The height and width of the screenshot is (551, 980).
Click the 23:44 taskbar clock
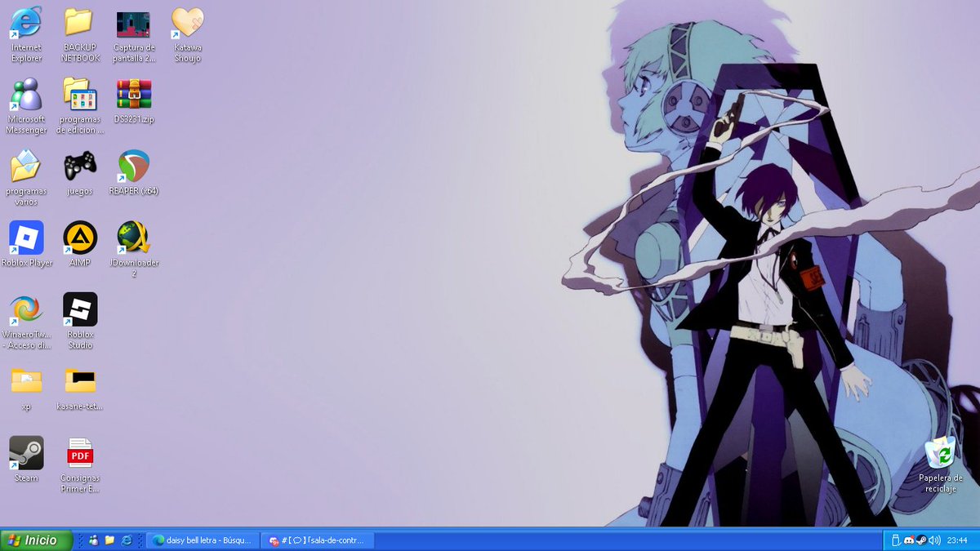tap(958, 540)
